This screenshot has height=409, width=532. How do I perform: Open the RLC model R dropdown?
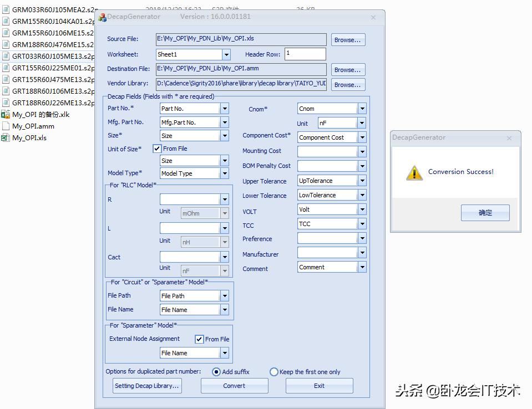click(225, 200)
